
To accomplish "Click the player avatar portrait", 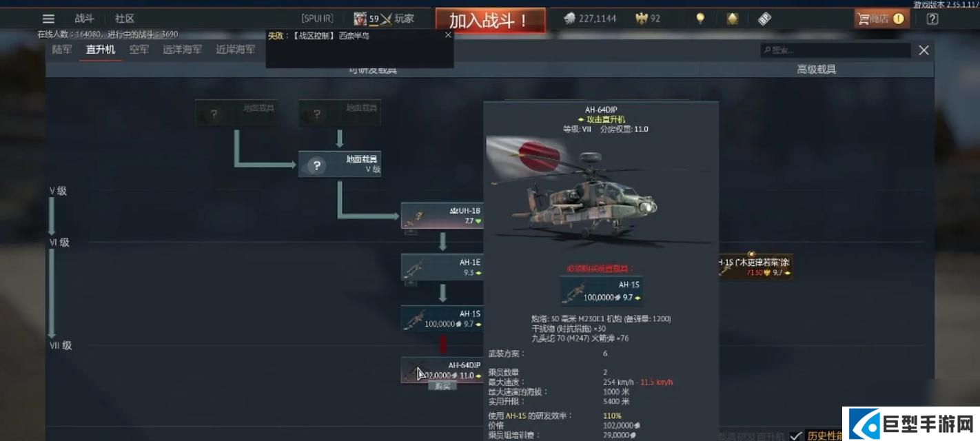I will (360, 19).
